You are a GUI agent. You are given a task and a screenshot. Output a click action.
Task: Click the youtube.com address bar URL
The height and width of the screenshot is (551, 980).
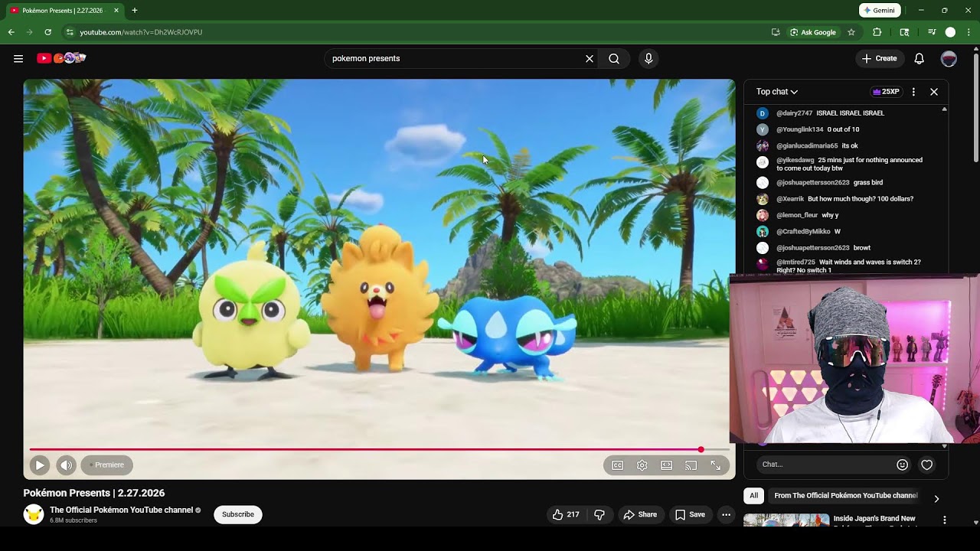[x=141, y=32]
